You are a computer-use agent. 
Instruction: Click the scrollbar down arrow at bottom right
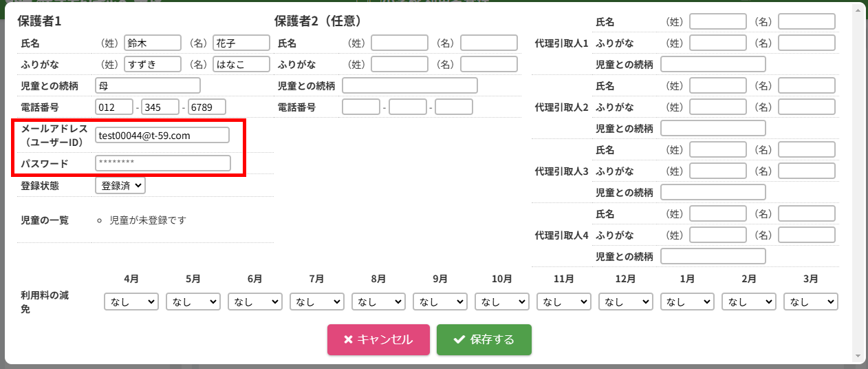coord(858,356)
